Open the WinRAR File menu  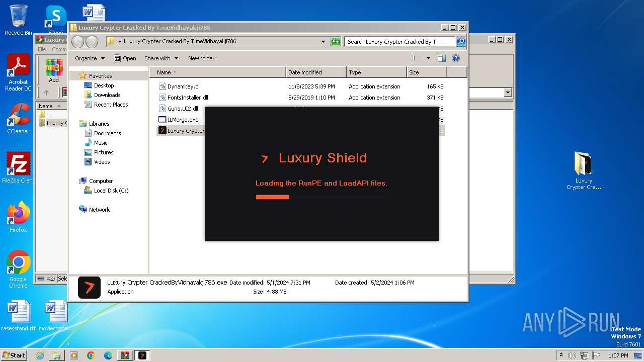tap(42, 49)
